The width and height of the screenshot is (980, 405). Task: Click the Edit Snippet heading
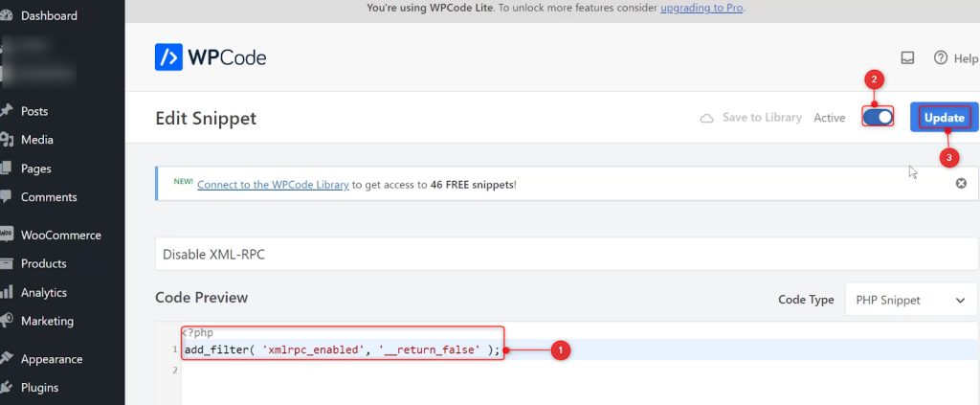tap(206, 118)
